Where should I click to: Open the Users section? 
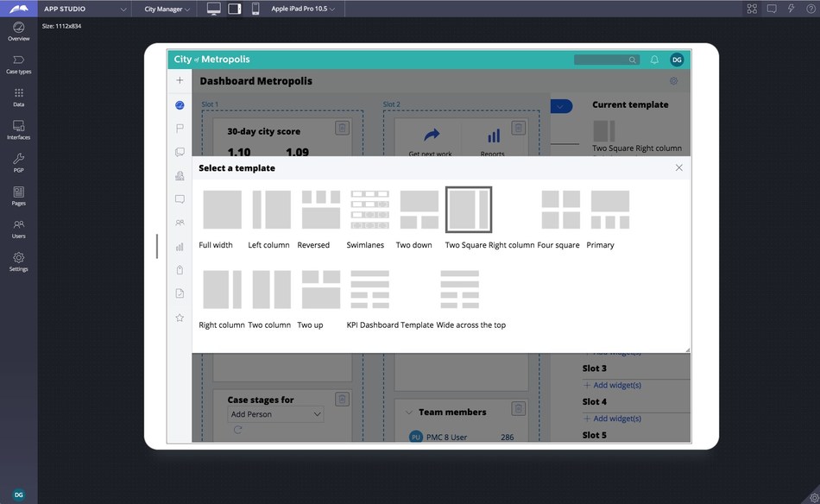18,230
